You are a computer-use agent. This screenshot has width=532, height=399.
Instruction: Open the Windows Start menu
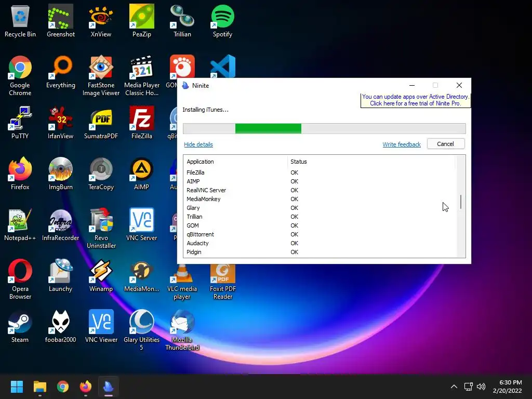[x=17, y=387]
